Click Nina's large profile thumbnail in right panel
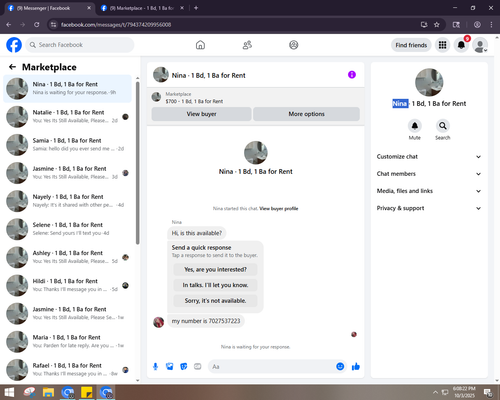The width and height of the screenshot is (500, 400). [x=429, y=82]
